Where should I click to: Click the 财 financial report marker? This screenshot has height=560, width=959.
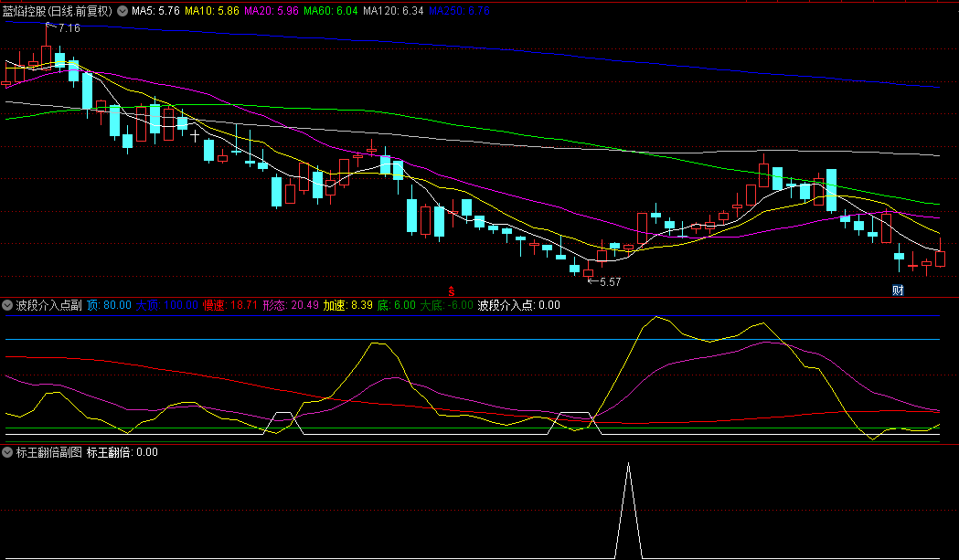pyautogui.click(x=898, y=291)
